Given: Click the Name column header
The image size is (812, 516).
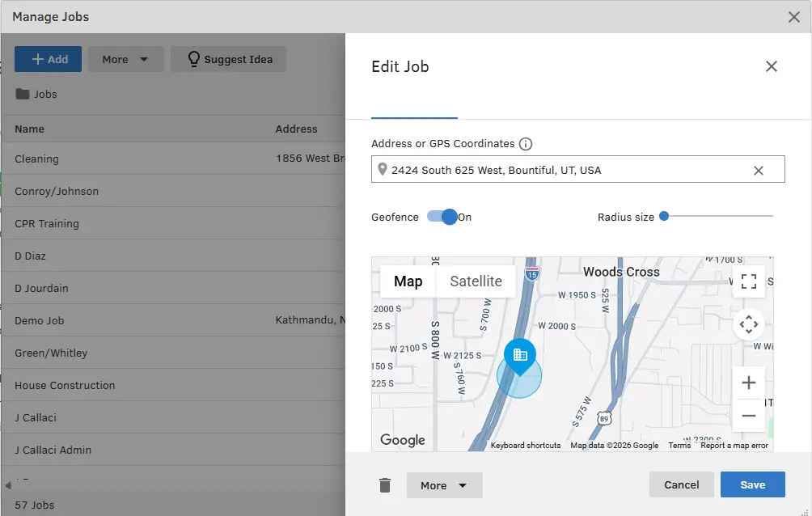Looking at the screenshot, I should 29,129.
